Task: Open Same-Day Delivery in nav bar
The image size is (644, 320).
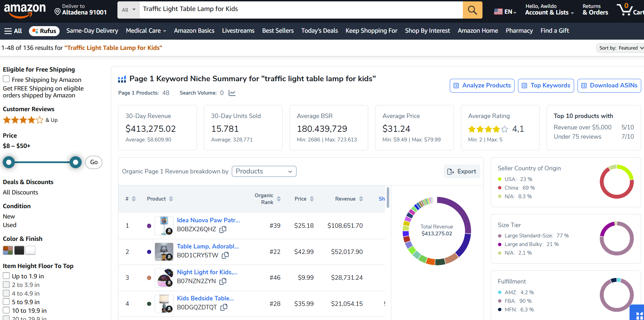Action: [x=92, y=31]
